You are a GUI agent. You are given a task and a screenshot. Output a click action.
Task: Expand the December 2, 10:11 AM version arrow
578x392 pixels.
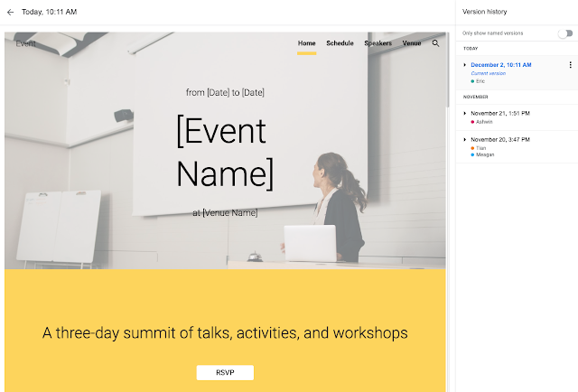point(464,65)
